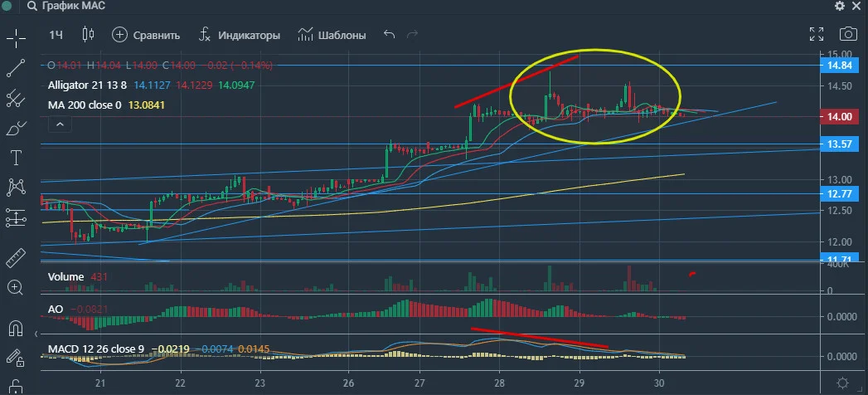Screen dimensions: 868x395
Task: Click the MA 200 value 13.0841
Action: click(146, 105)
